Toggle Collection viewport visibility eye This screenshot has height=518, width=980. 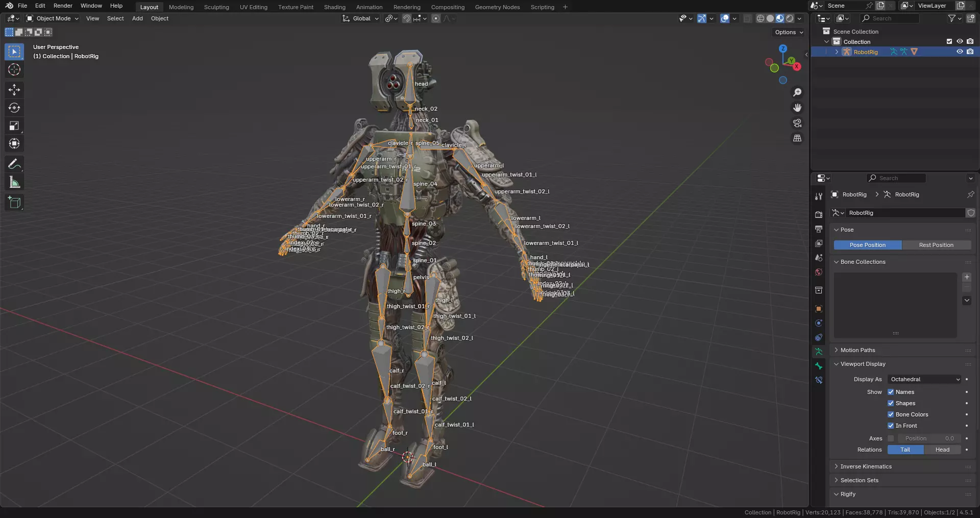[x=960, y=41]
